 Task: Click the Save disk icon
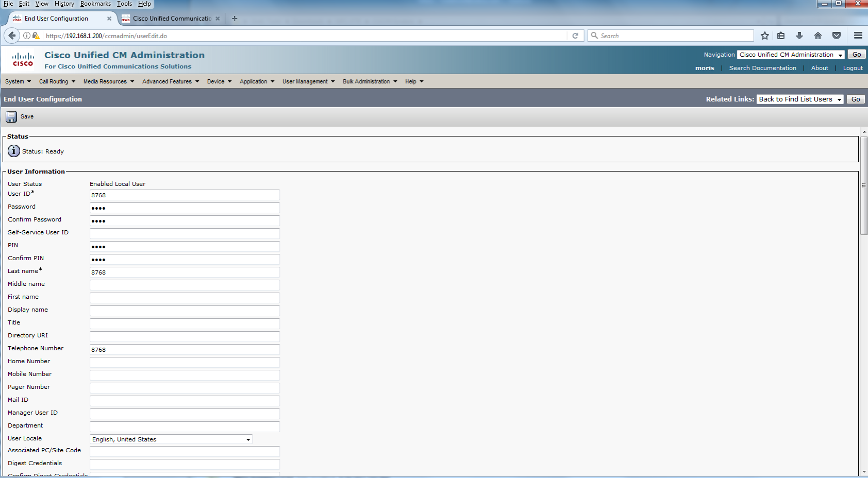[x=11, y=117]
